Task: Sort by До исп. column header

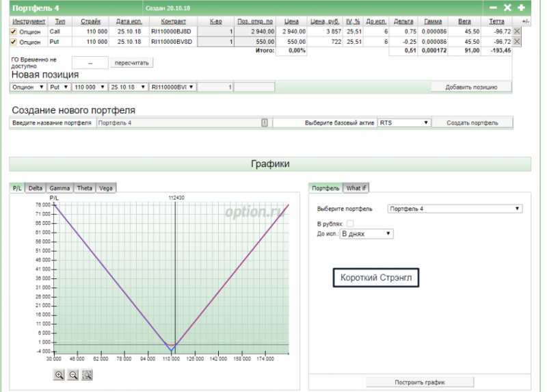Action: click(x=376, y=21)
